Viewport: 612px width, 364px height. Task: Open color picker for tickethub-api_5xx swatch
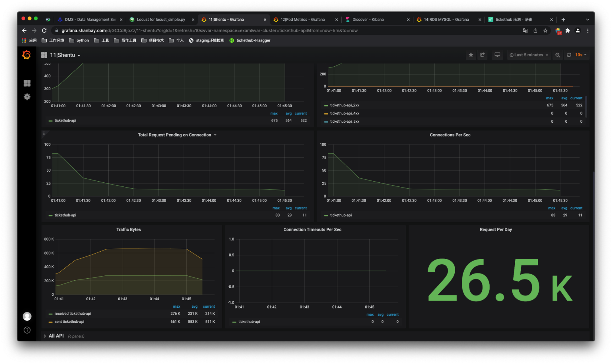pyautogui.click(x=326, y=122)
